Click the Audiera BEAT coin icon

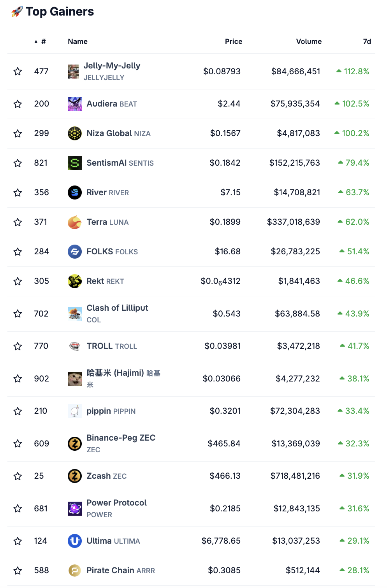click(74, 104)
